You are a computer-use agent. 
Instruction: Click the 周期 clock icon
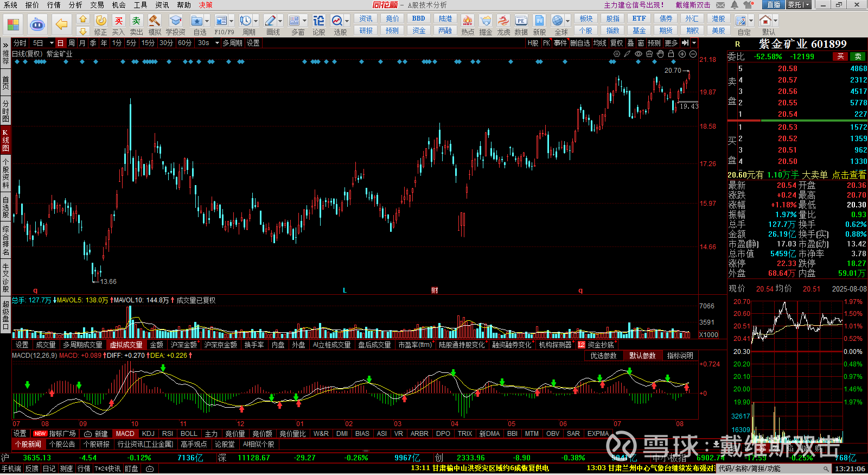click(x=246, y=21)
